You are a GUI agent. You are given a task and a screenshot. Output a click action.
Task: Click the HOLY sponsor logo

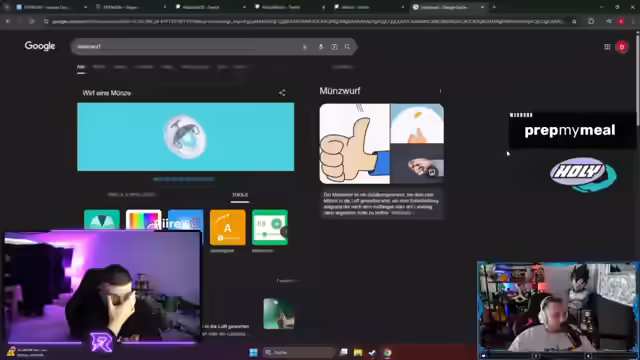pyautogui.click(x=583, y=175)
